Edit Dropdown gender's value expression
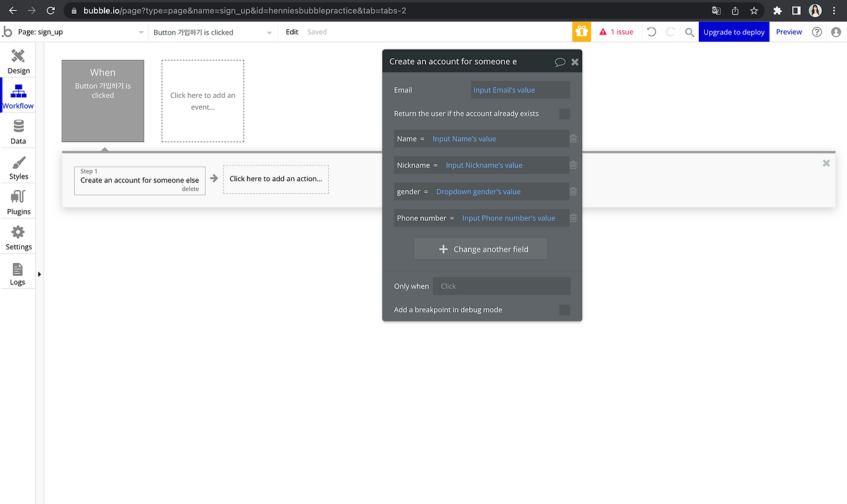This screenshot has width=847, height=504. pyautogui.click(x=478, y=192)
